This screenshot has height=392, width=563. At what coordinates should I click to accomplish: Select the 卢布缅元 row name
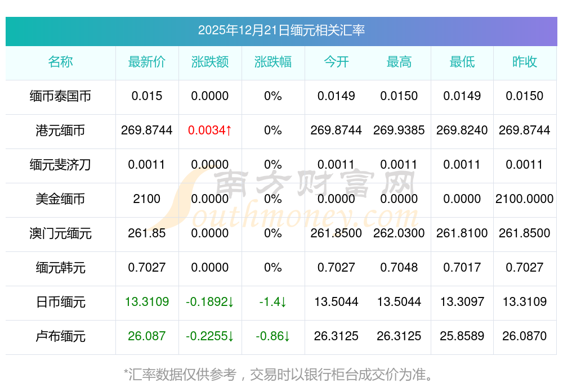point(60,336)
